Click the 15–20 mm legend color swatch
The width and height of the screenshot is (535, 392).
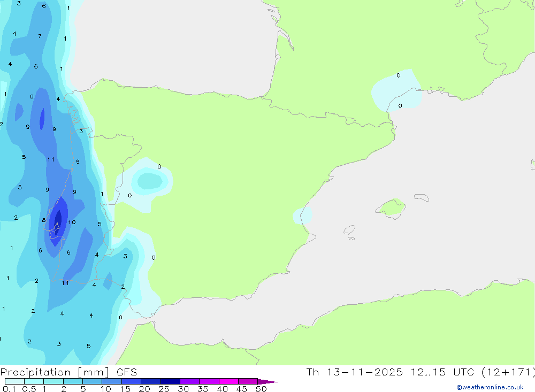click(x=131, y=381)
